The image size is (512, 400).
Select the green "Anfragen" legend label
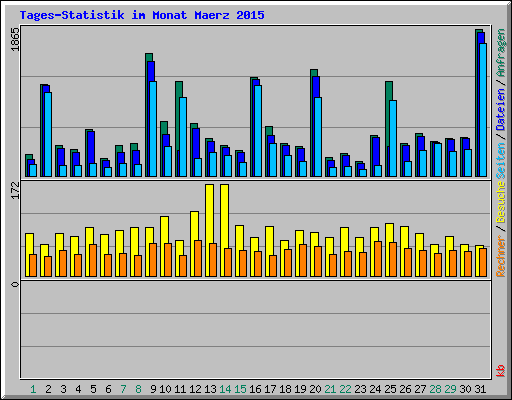click(501, 53)
